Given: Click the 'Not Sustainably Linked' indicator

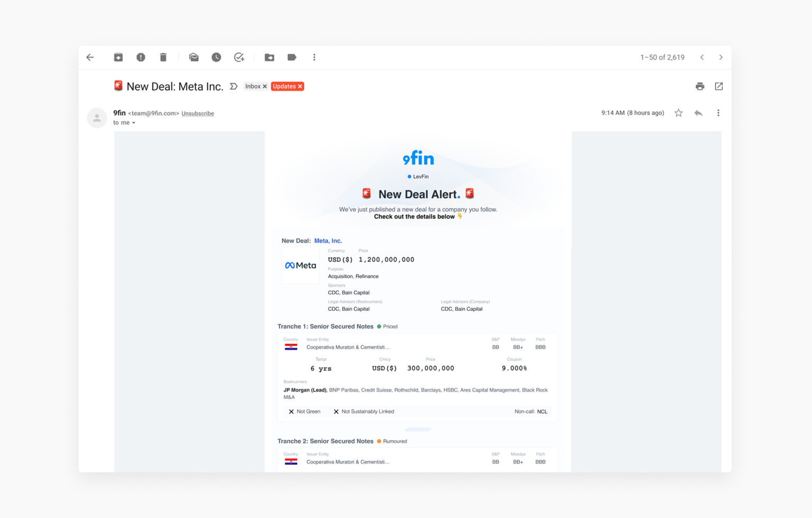Looking at the screenshot, I should pyautogui.click(x=364, y=411).
